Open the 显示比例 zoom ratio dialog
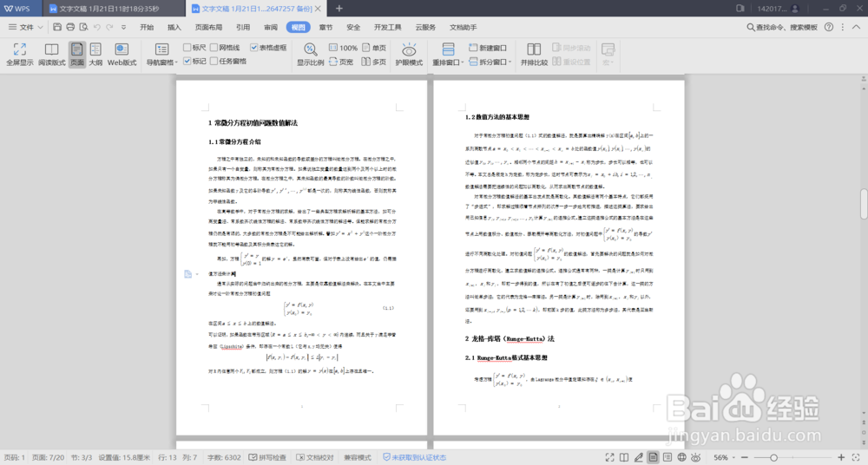This screenshot has width=868, height=465. click(x=310, y=55)
